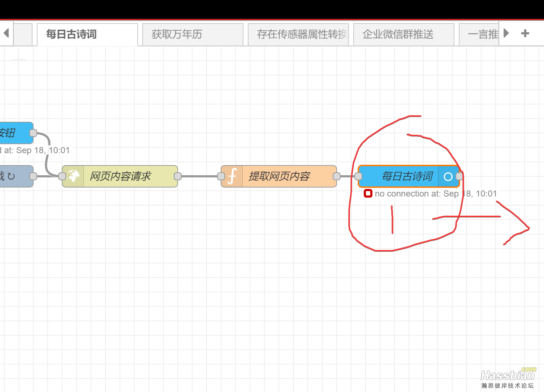Viewport: 544px width, 392px height.
Task: Click the output port of 每日古诗词 node
Action: pos(459,176)
